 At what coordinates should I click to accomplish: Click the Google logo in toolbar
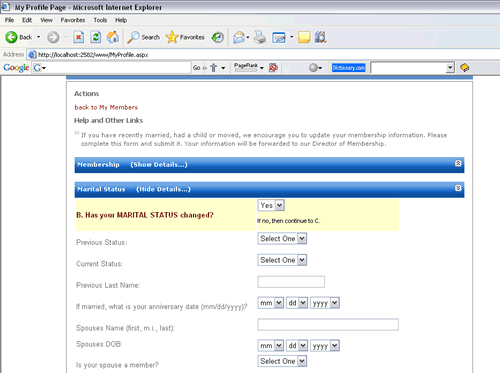(x=16, y=68)
